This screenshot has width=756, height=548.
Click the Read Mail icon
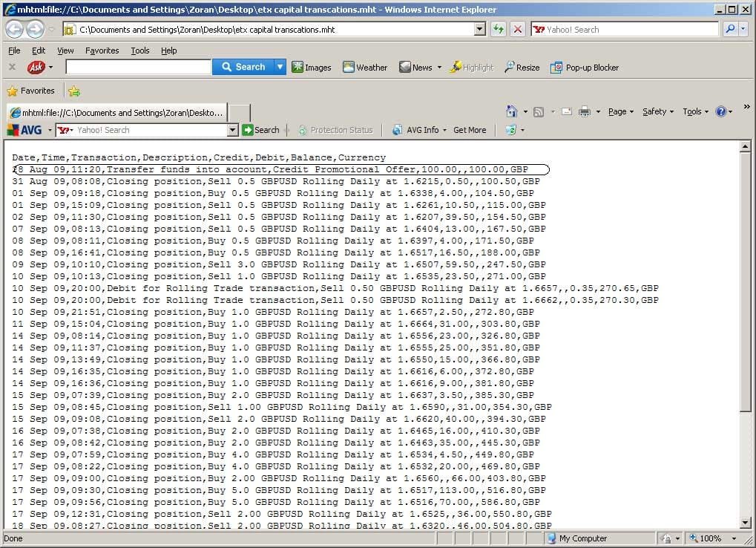(x=567, y=111)
